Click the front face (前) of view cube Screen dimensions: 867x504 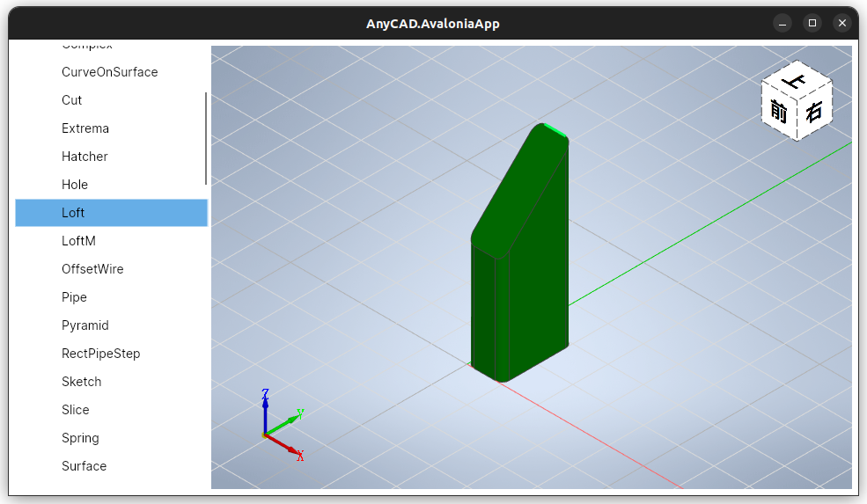779,112
